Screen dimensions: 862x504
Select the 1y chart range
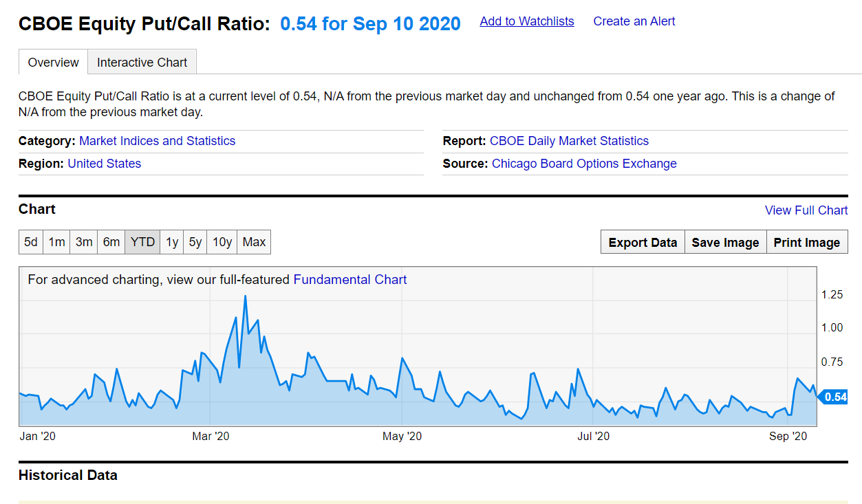(x=172, y=242)
